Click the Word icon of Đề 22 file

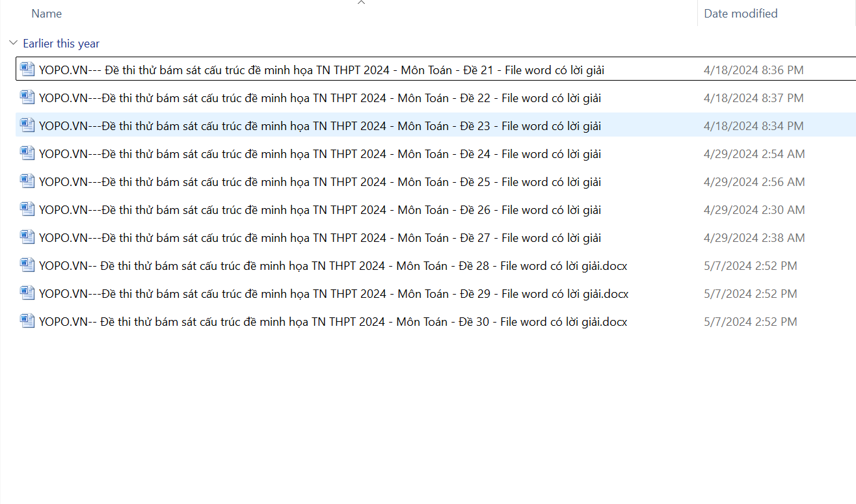pos(27,98)
